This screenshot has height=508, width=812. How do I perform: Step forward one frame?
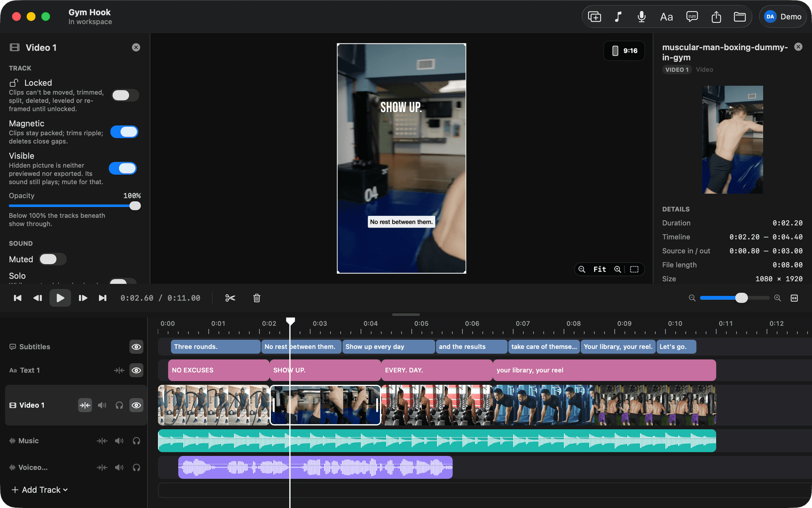click(x=83, y=298)
